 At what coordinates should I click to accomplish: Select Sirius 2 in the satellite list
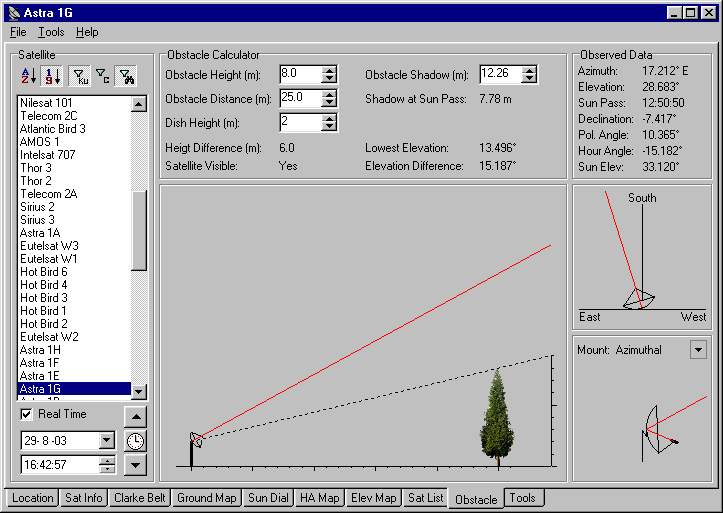click(x=74, y=207)
